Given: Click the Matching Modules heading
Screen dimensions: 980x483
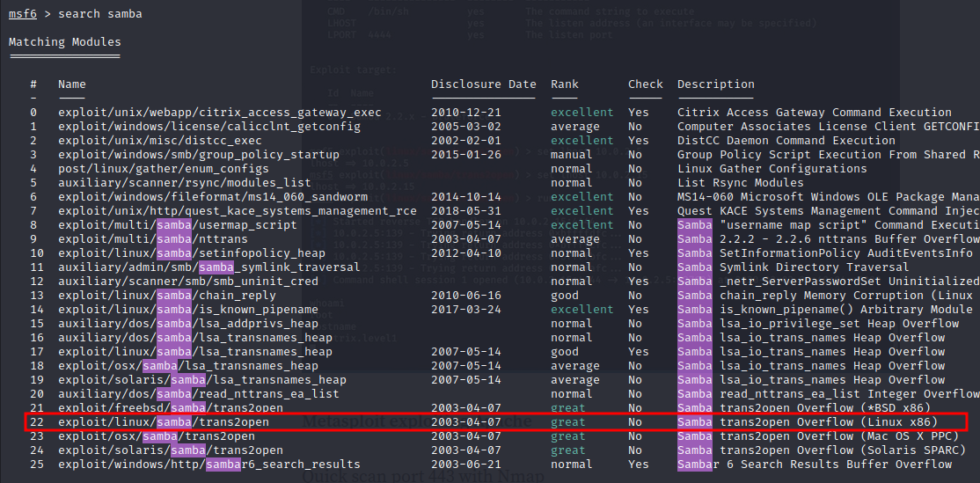Looking at the screenshot, I should 65,42.
